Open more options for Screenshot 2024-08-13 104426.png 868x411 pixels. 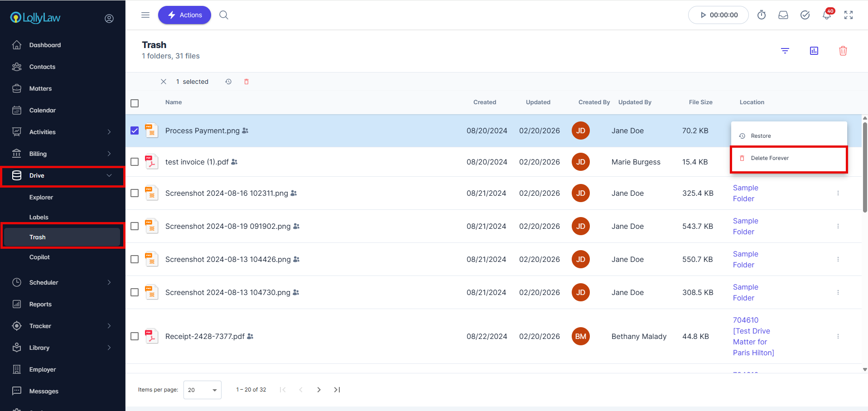click(838, 259)
